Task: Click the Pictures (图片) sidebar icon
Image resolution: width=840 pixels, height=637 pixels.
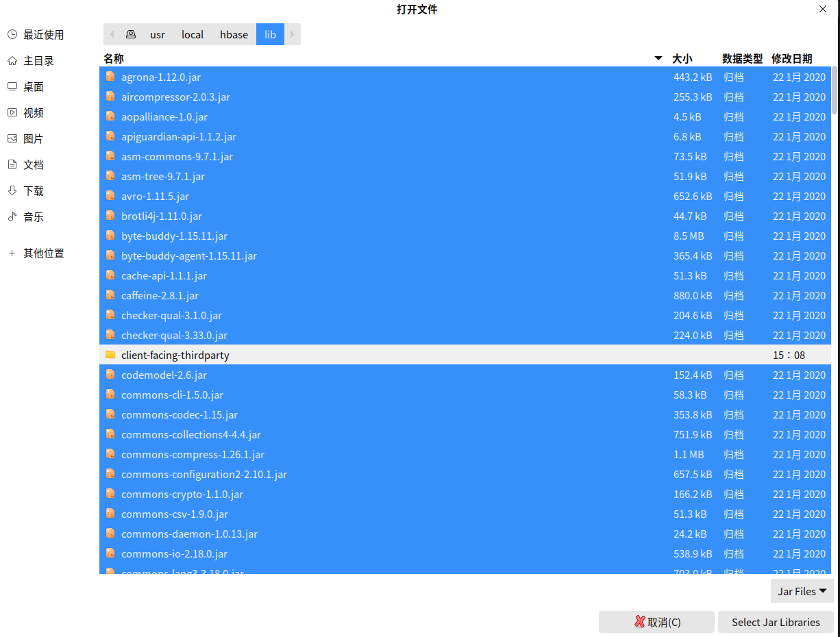Action: (12, 138)
